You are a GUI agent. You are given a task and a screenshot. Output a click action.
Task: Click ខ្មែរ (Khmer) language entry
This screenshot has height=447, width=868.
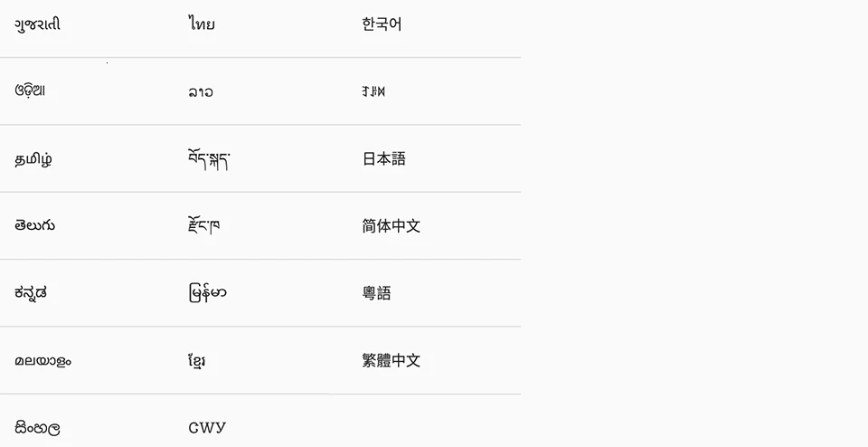click(x=197, y=361)
